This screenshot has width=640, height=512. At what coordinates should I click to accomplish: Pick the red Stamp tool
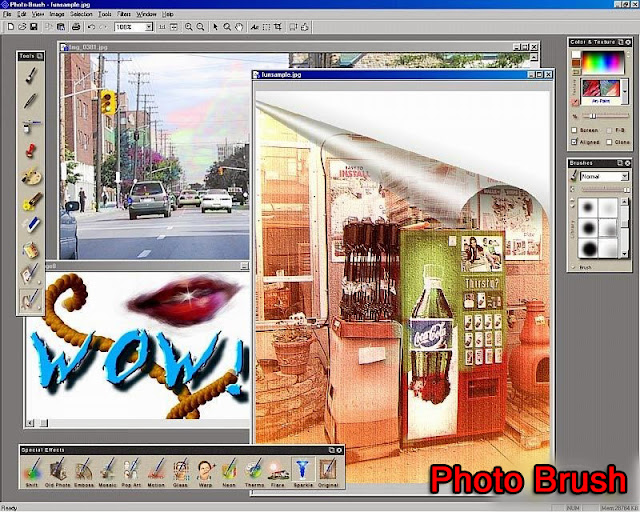pos(31,151)
